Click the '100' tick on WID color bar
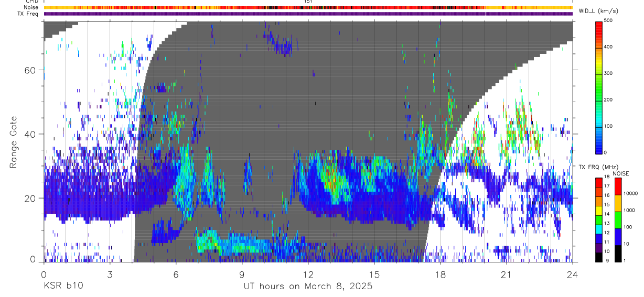Viewport: 644px width, 297px height. [x=609, y=126]
